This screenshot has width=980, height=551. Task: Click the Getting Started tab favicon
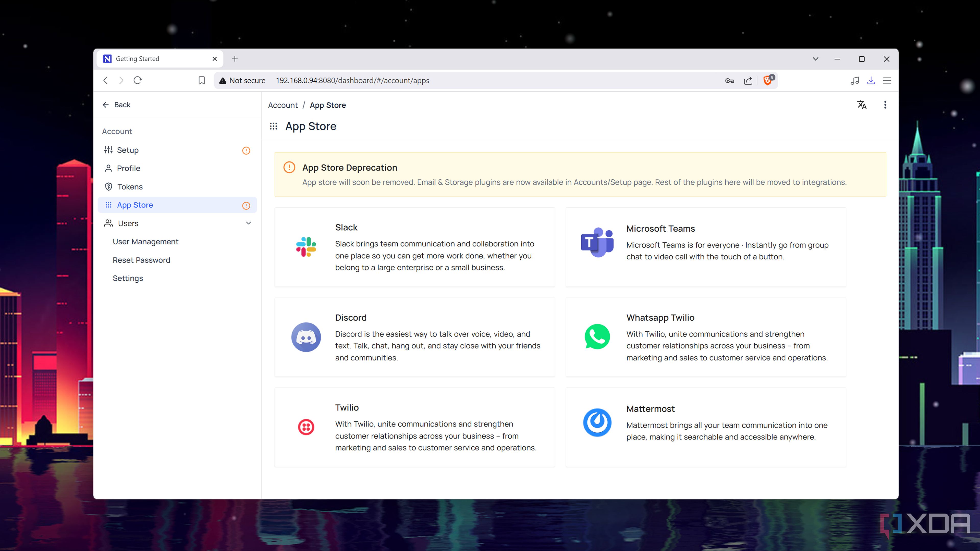coord(107,59)
